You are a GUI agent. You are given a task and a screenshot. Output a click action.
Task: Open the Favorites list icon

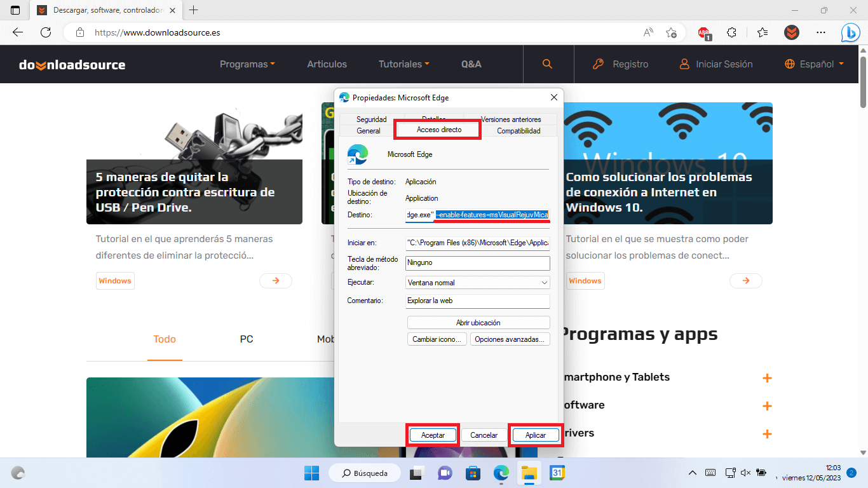[x=763, y=32]
